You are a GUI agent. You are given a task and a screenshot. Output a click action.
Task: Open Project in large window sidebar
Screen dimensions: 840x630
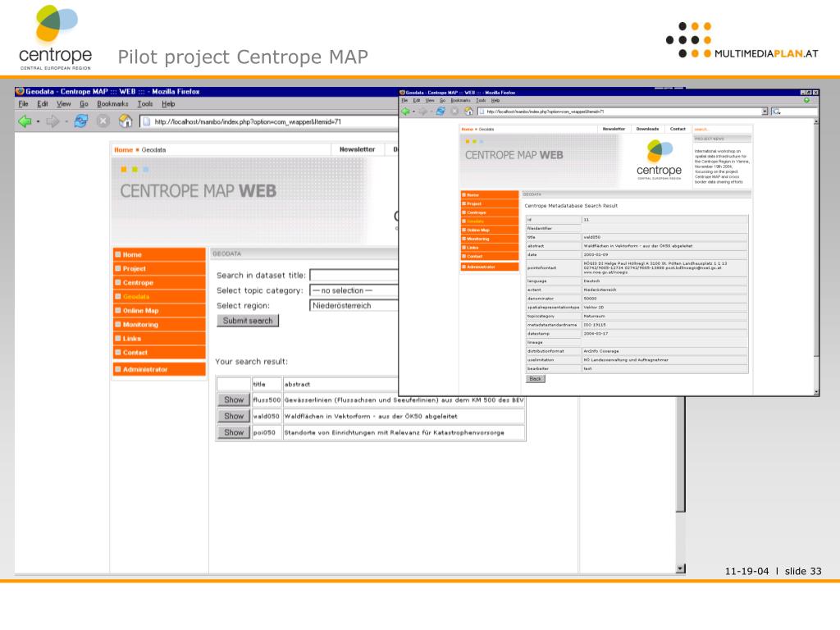159,268
